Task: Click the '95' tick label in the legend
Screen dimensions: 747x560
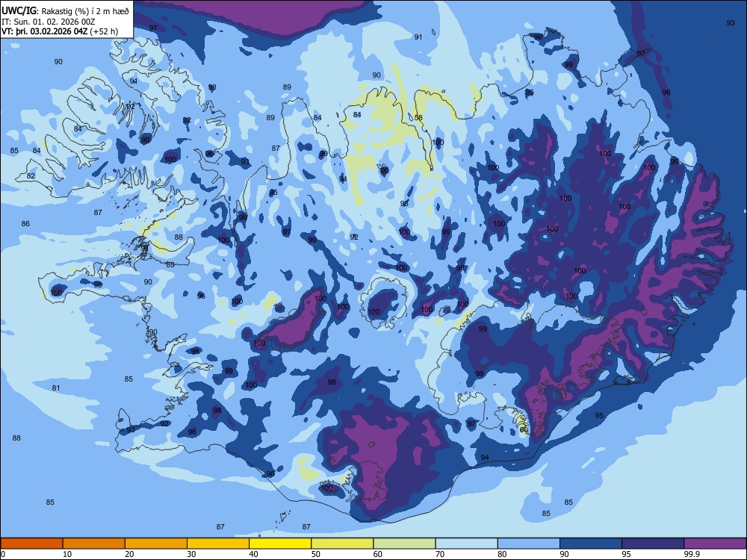Action: point(627,554)
